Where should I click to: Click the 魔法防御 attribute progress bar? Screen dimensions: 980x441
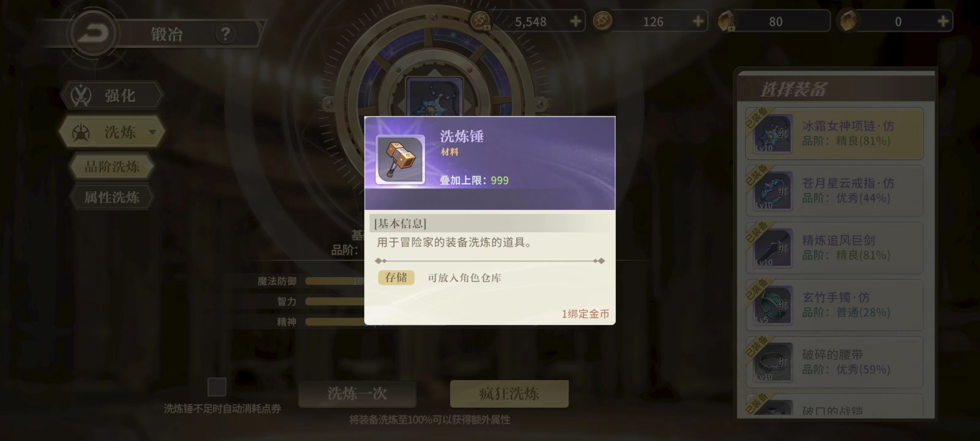coord(335,281)
